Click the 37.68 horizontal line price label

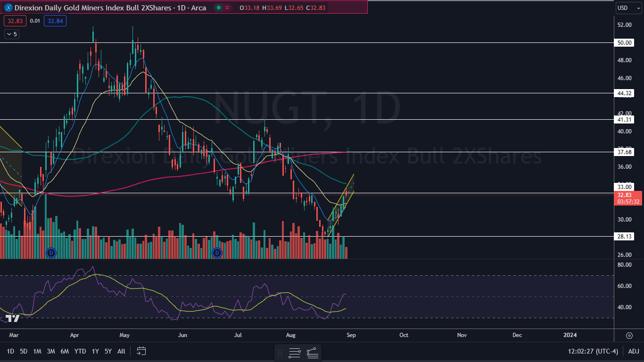pos(624,152)
